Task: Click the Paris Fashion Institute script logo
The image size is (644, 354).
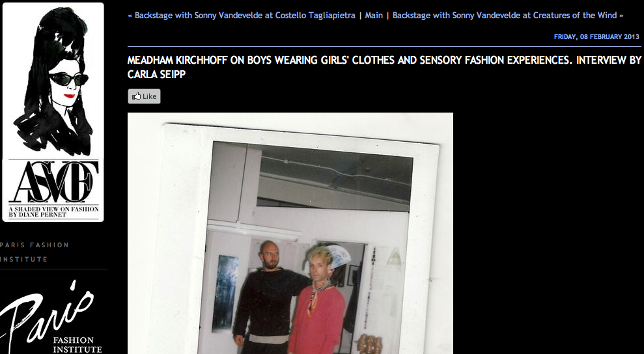Action: [51, 317]
